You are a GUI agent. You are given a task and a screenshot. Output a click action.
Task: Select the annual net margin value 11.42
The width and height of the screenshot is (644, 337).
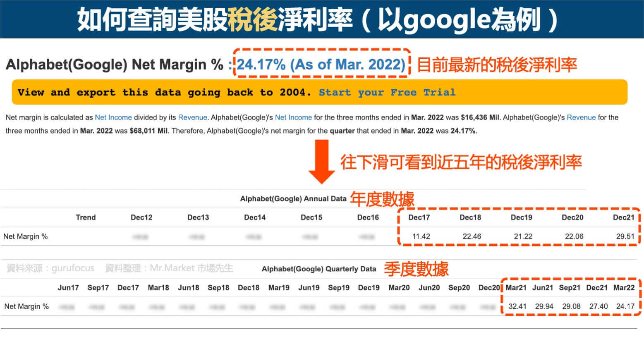point(421,237)
